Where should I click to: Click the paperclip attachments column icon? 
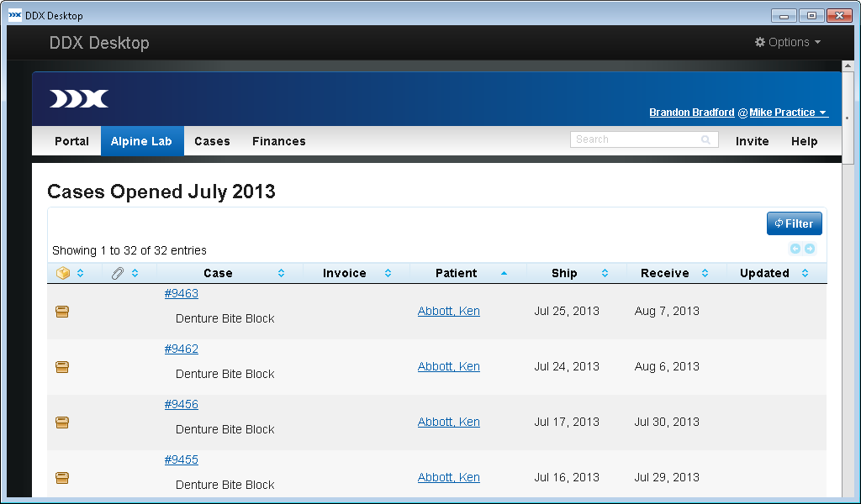click(x=118, y=273)
